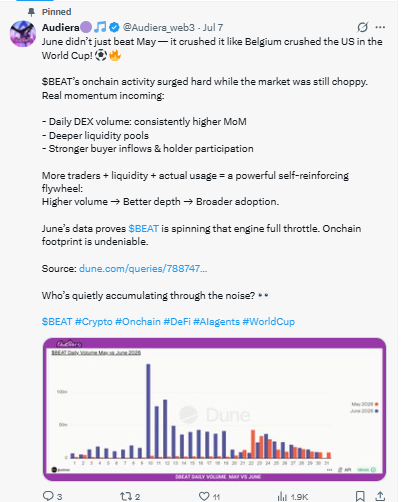The image size is (405, 502).
Task: Click the Grok explain icon
Action: 362,27
